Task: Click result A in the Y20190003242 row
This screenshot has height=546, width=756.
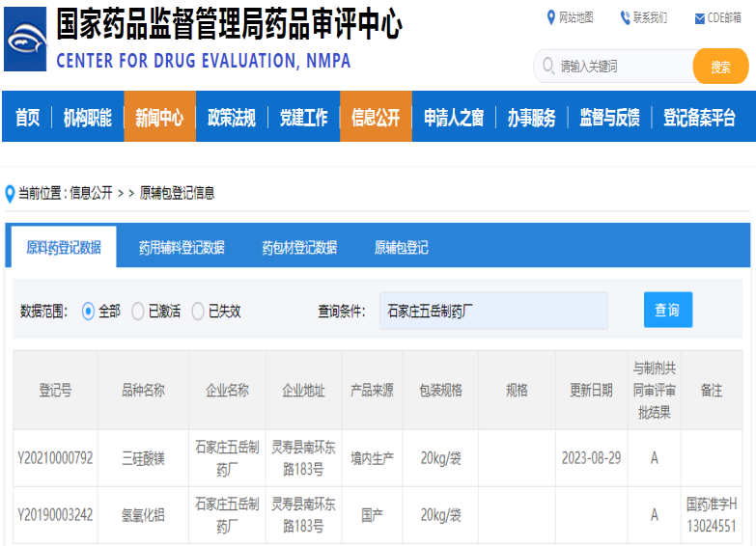Action: pyautogui.click(x=655, y=515)
